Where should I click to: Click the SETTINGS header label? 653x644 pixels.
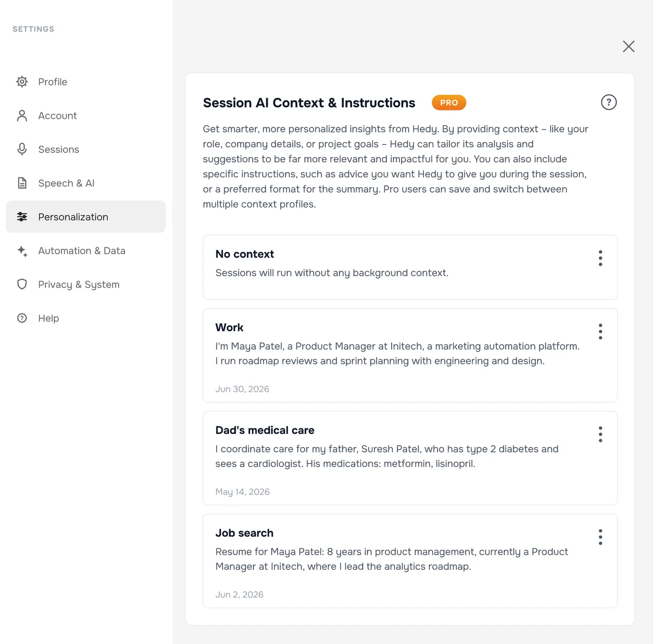33,29
